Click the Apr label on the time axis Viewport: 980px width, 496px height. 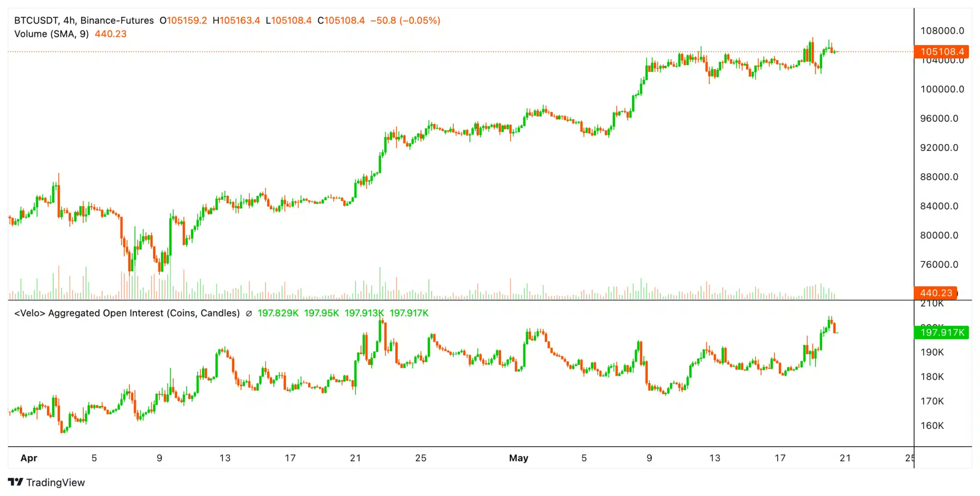(29, 458)
